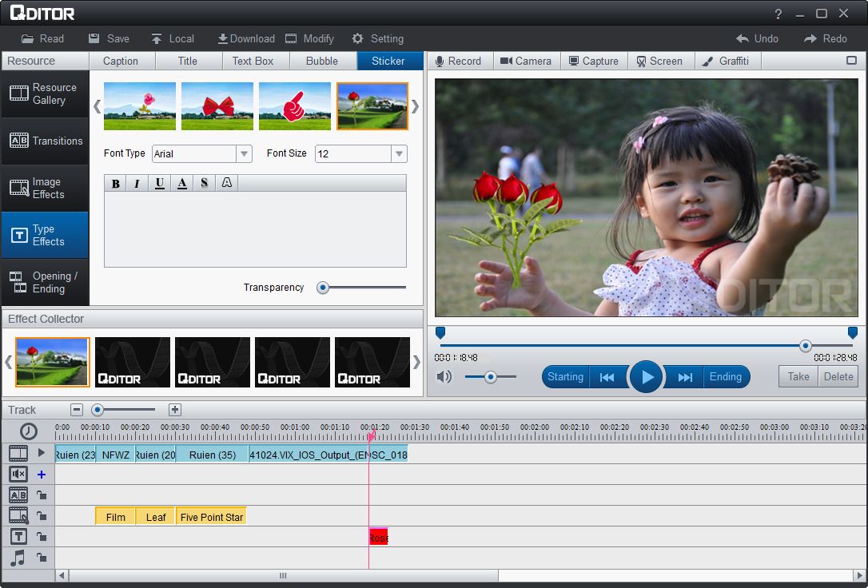This screenshot has width=868, height=588.
Task: Toggle the lock on the text track
Action: (x=41, y=536)
